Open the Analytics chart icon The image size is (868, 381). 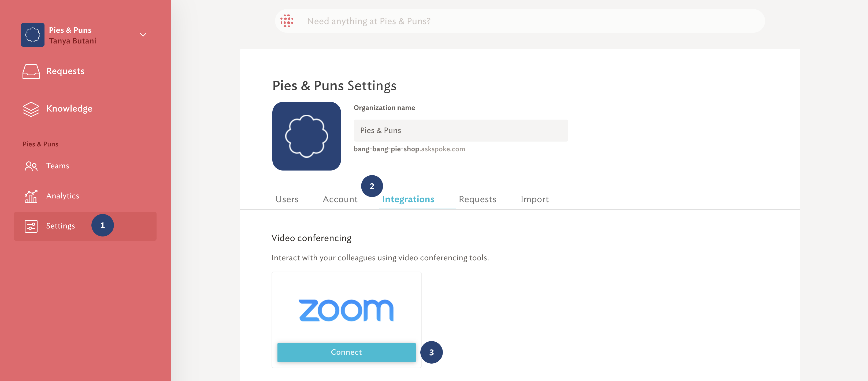point(31,196)
